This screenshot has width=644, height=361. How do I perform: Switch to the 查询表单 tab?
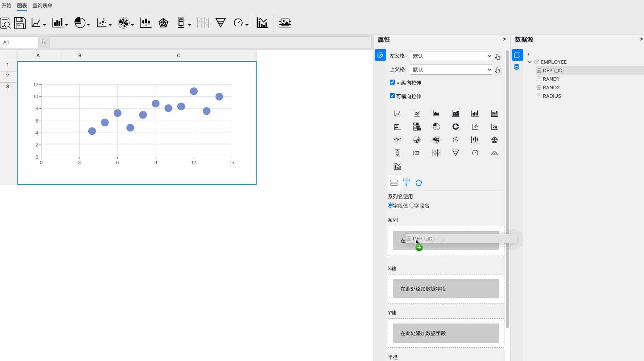pyautogui.click(x=43, y=5)
